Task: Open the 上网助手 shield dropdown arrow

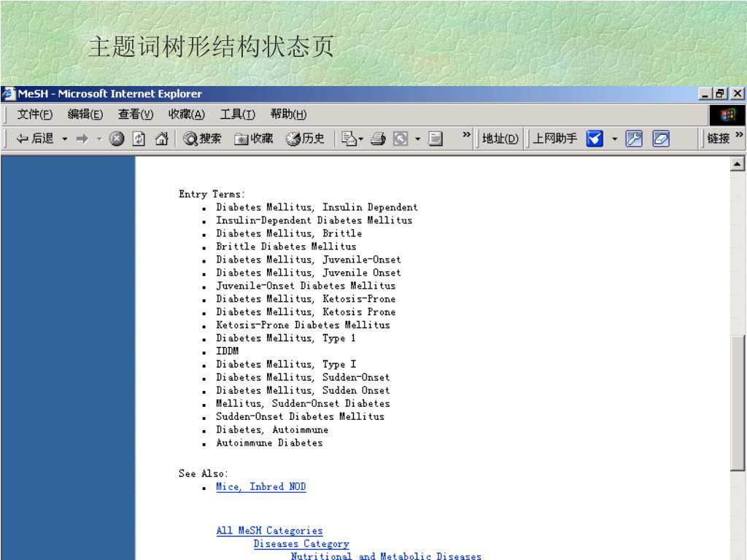Action: pyautogui.click(x=614, y=139)
